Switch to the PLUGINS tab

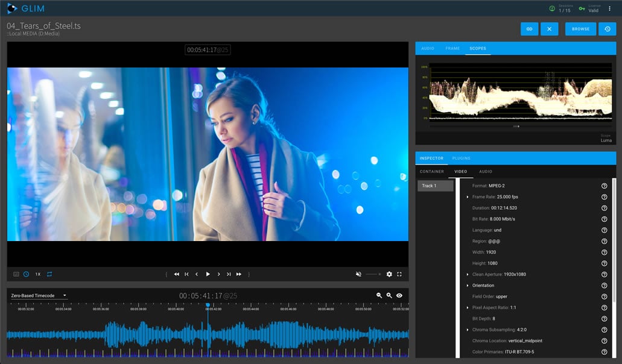point(462,158)
